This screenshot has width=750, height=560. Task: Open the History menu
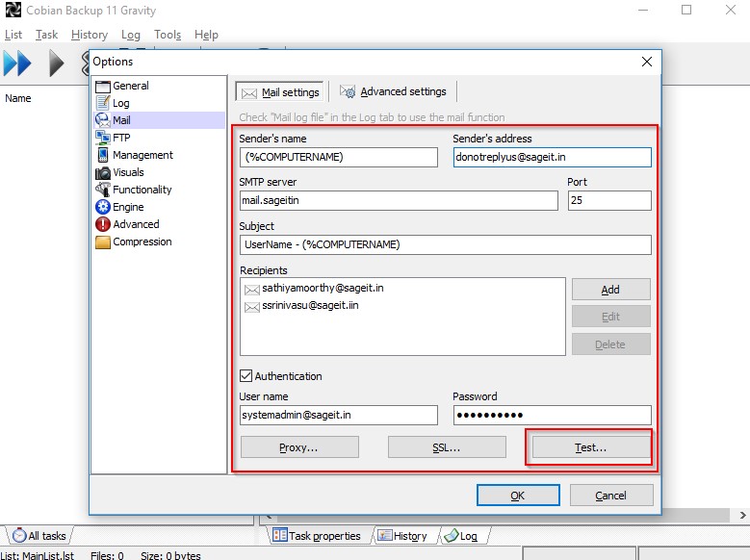(x=90, y=35)
